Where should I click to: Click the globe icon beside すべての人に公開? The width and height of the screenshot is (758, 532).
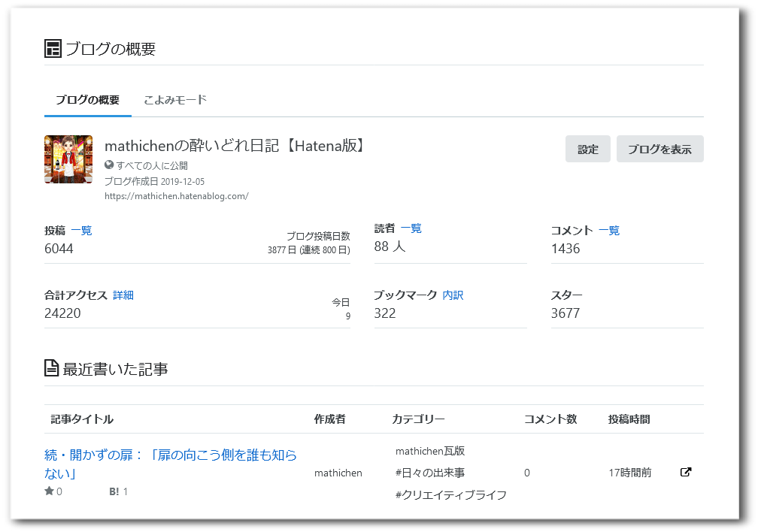click(x=109, y=165)
